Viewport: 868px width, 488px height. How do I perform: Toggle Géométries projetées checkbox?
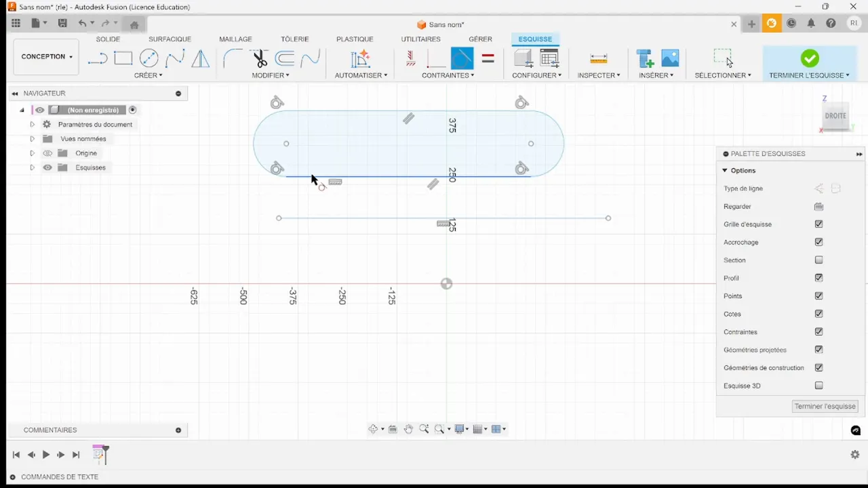(818, 350)
